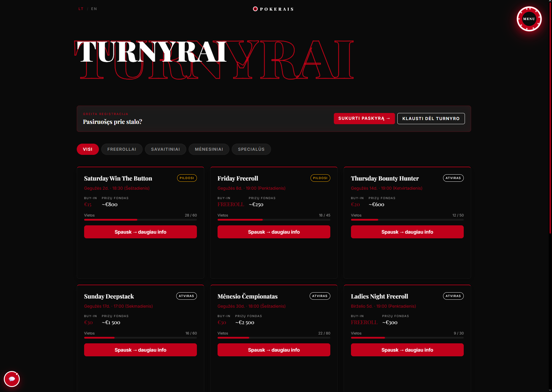Click the €20 buy-in amount
The image size is (552, 392).
click(355, 204)
